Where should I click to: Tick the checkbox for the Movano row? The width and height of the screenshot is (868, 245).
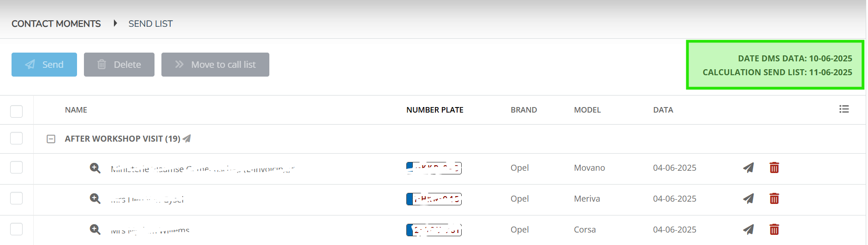(17, 167)
